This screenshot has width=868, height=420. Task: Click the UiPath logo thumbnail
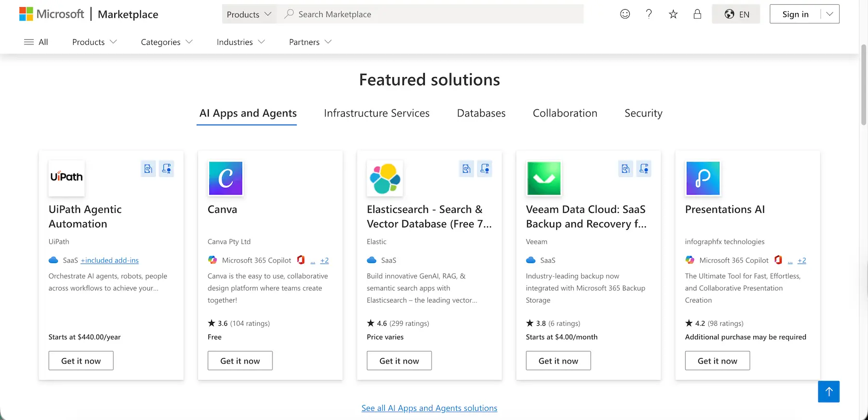67,178
